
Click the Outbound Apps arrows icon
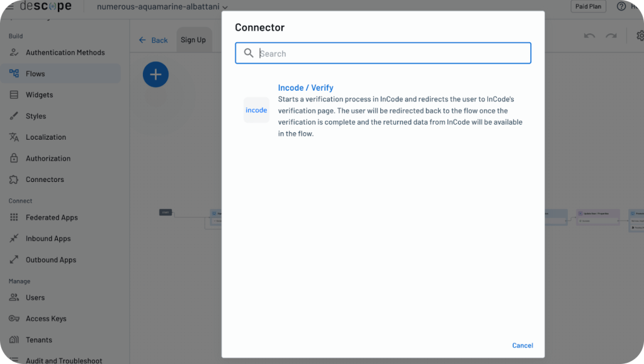(x=14, y=259)
